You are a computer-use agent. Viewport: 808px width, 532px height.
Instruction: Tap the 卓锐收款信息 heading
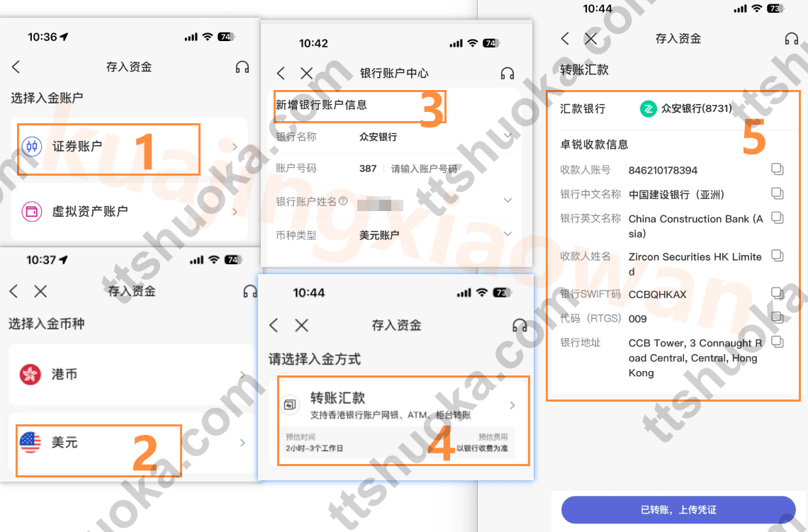tap(594, 145)
